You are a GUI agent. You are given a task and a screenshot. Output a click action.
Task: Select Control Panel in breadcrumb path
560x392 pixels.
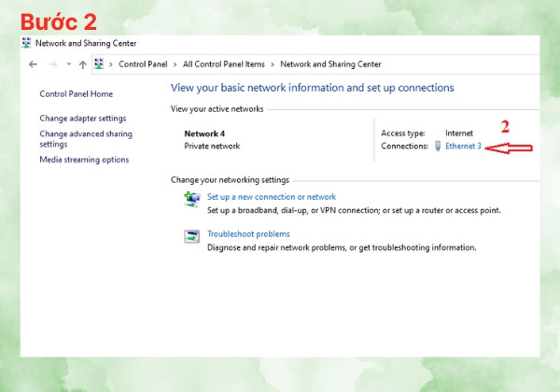[143, 64]
